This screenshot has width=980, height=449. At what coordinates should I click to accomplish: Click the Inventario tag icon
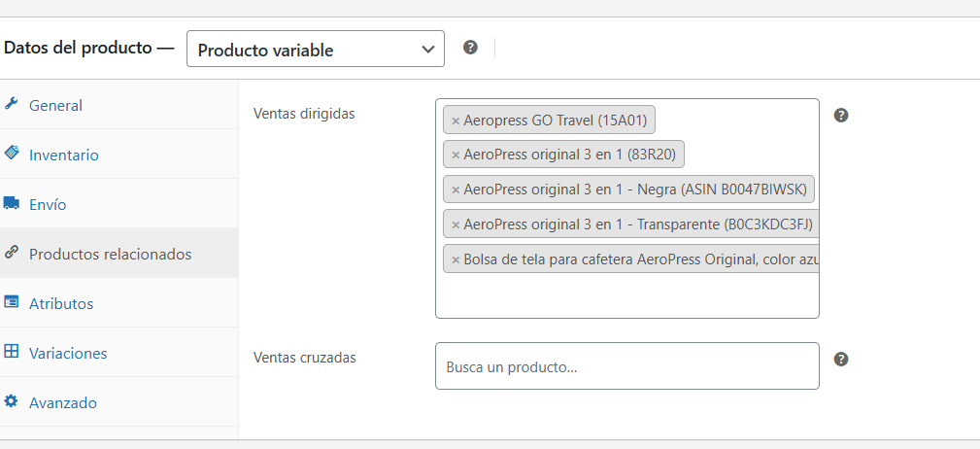(12, 154)
